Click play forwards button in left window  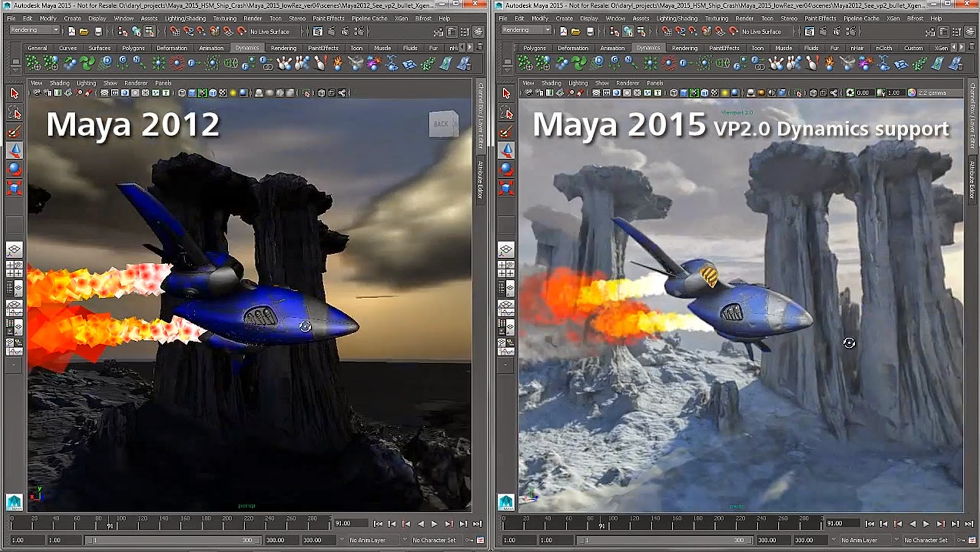tap(434, 524)
